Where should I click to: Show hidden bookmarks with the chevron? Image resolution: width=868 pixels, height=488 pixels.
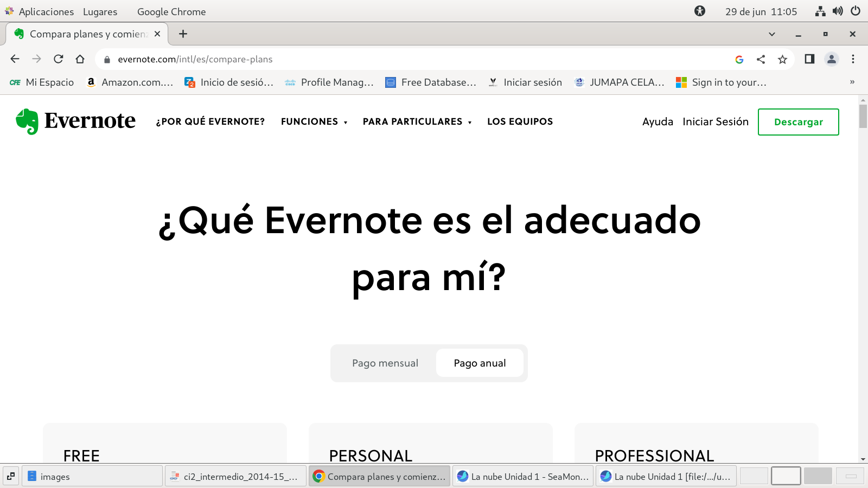point(852,82)
